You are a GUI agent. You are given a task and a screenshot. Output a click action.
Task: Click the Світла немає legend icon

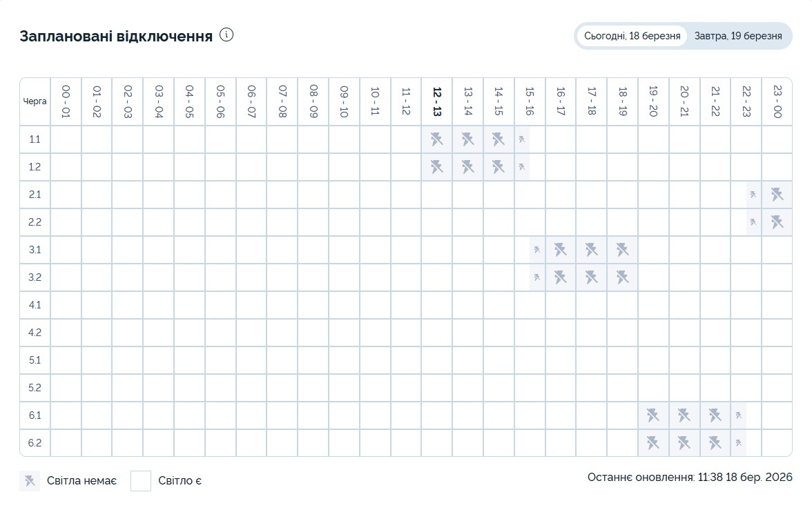pos(30,481)
